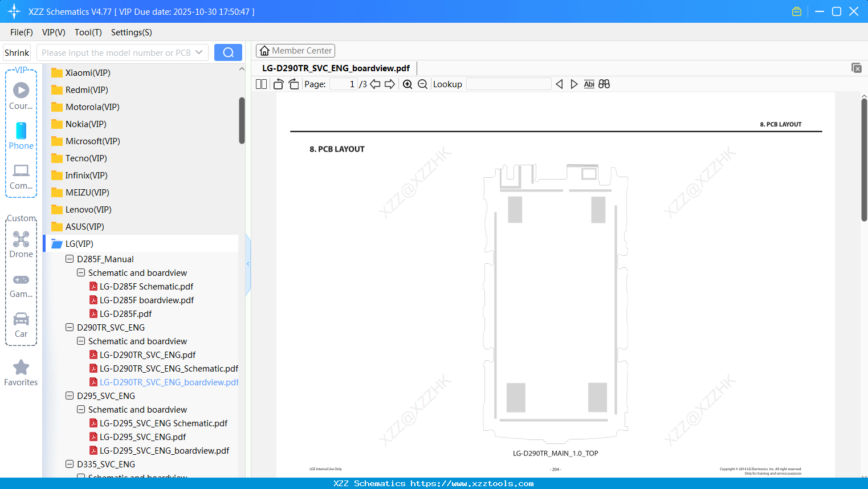Find previous lookup match
The image size is (868, 489).
[x=559, y=84]
